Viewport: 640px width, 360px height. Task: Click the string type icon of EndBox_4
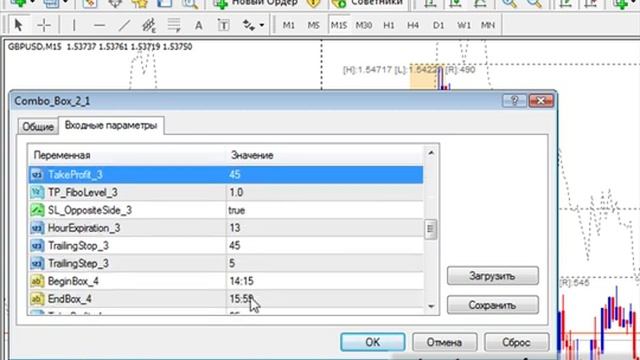click(x=37, y=299)
